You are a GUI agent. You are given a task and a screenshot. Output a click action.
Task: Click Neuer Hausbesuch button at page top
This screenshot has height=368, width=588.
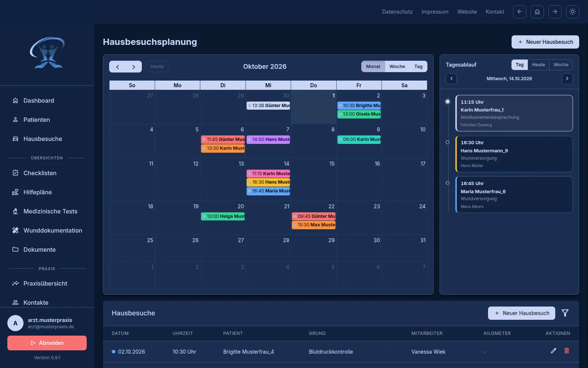point(545,42)
